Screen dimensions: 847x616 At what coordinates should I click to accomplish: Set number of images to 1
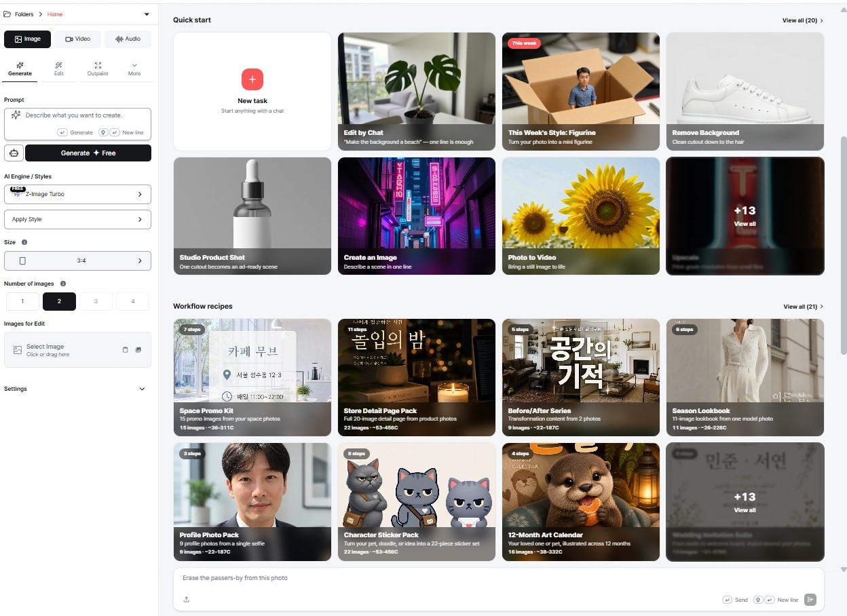click(x=22, y=301)
